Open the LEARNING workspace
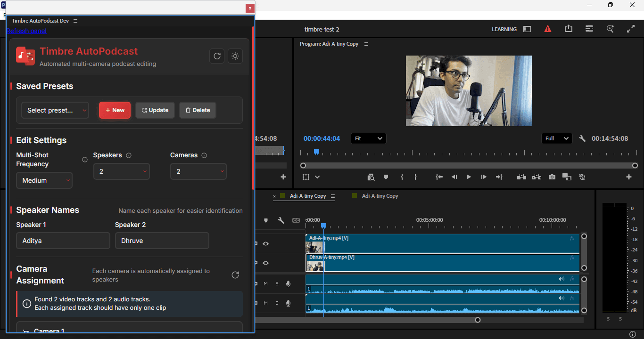The height and width of the screenshot is (339, 644). (x=504, y=29)
